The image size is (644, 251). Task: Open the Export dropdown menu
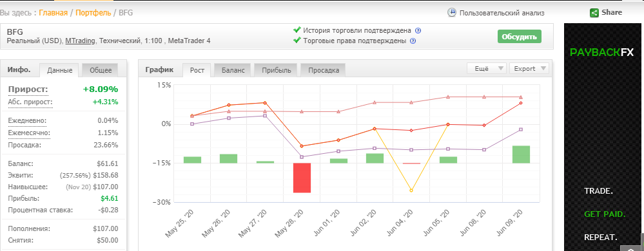[x=529, y=68]
